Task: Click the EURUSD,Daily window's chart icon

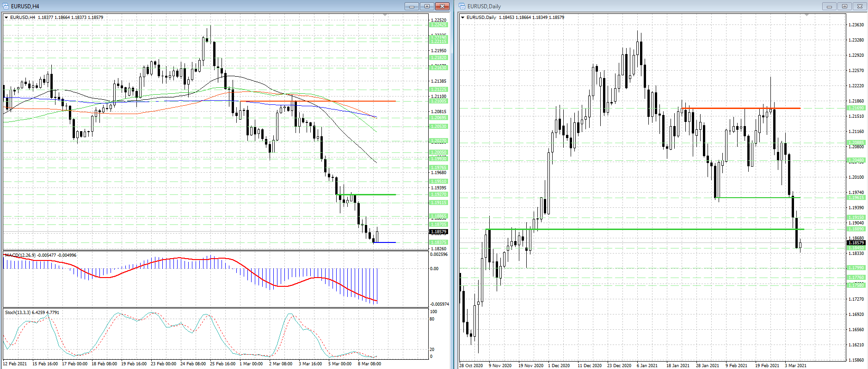Action: 462,6
